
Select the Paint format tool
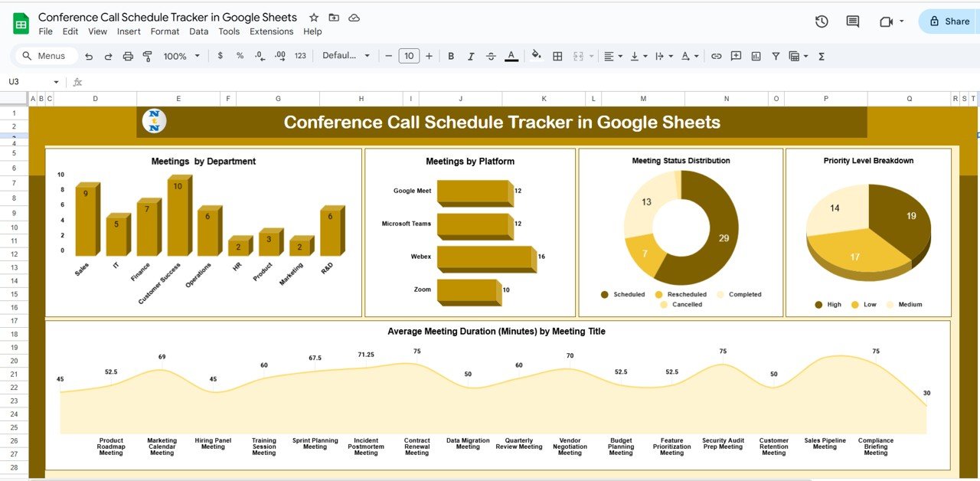pyautogui.click(x=148, y=56)
